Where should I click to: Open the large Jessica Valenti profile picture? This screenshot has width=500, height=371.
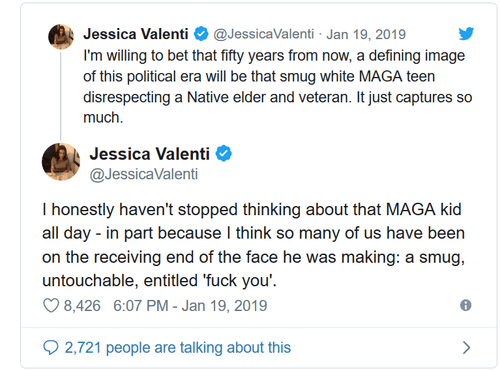point(61,162)
